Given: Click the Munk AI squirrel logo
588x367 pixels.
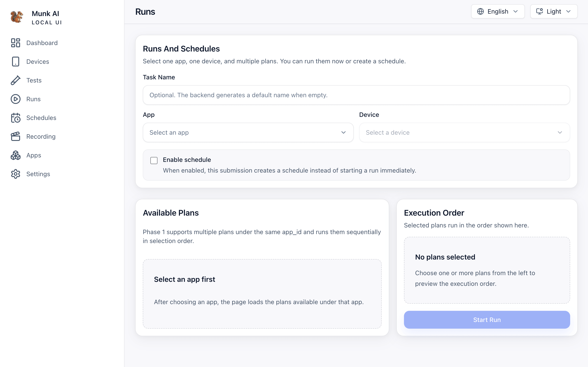Looking at the screenshot, I should pyautogui.click(x=17, y=17).
